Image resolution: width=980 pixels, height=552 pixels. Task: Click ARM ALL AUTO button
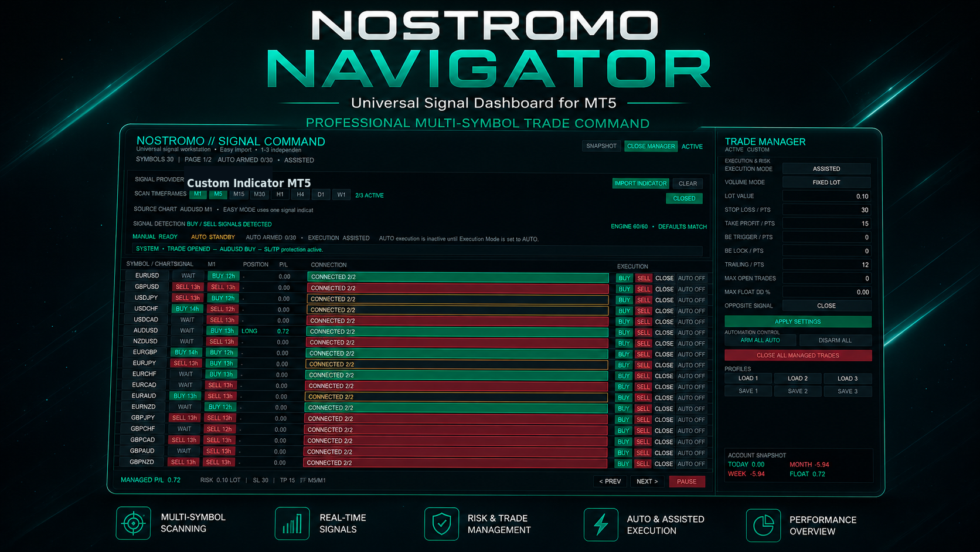pyautogui.click(x=760, y=340)
